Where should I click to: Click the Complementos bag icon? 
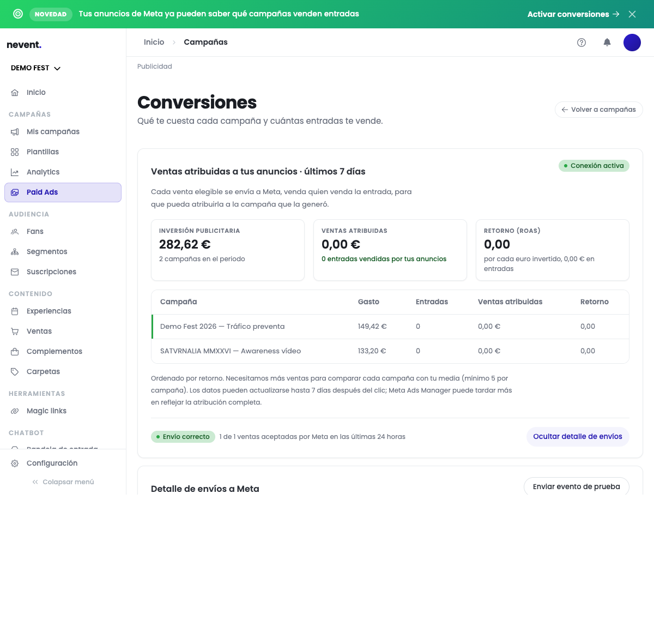(x=15, y=352)
